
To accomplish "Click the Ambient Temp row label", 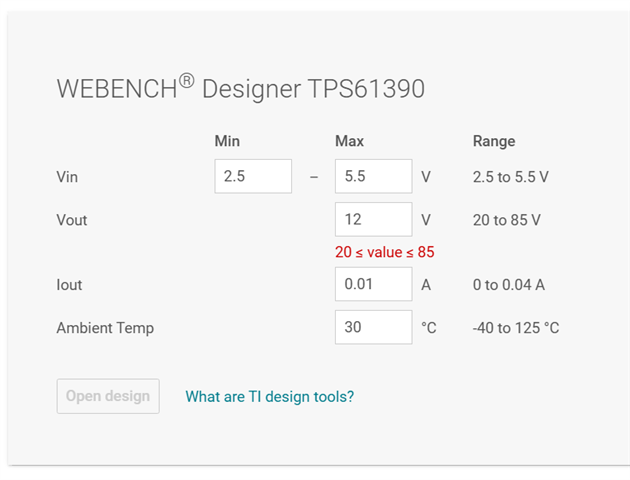I will 105,328.
